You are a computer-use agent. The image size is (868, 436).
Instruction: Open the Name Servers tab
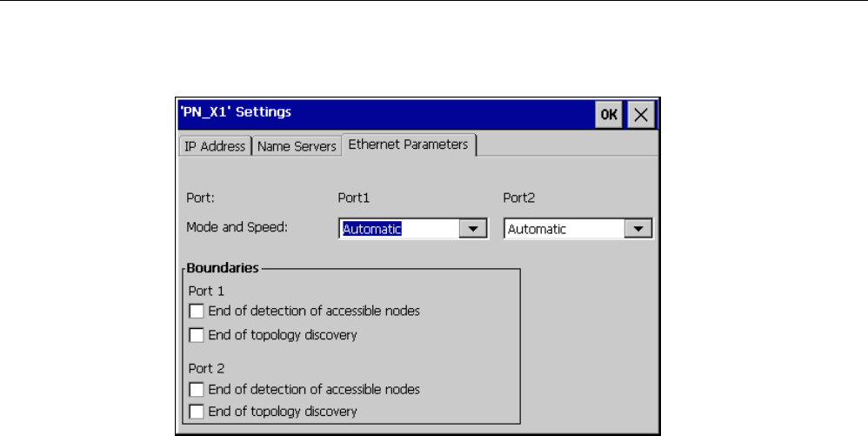[297, 147]
